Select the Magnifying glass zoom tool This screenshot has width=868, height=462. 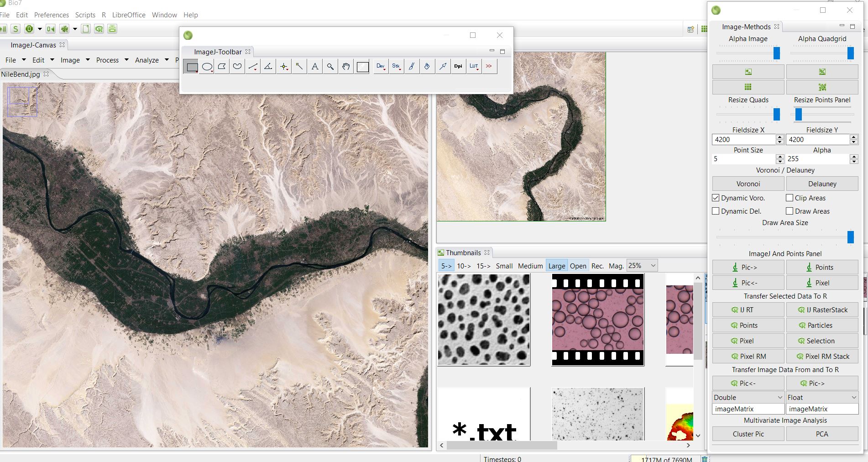330,67
